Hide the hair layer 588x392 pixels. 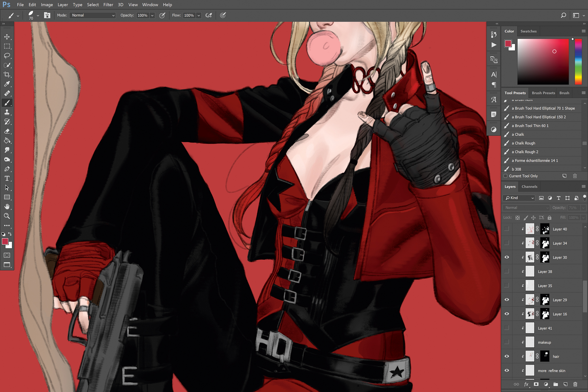tap(507, 356)
